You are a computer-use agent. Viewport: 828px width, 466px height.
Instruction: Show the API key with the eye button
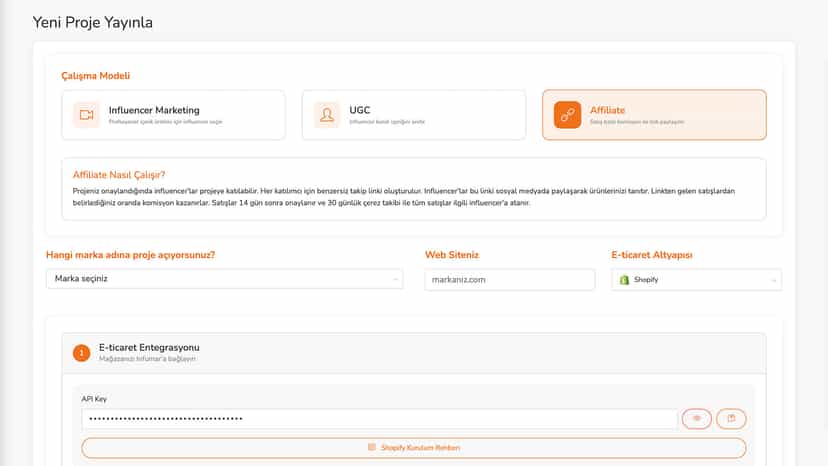(x=697, y=419)
